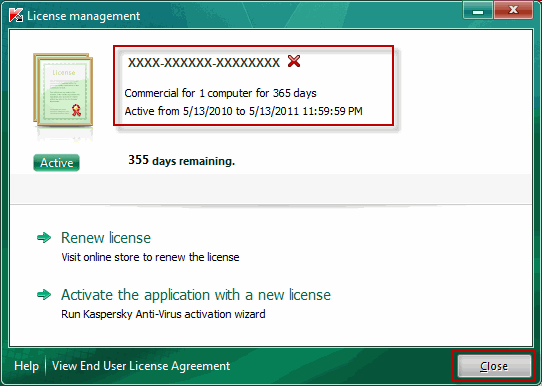The image size is (542, 386).
Task: Click 'Commercial for 1 computer for 365 days'
Action: click(x=221, y=93)
